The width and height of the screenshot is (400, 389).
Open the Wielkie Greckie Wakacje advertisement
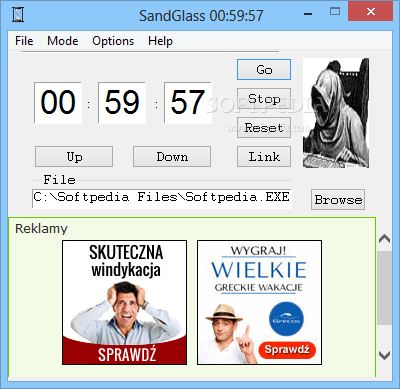(259, 302)
